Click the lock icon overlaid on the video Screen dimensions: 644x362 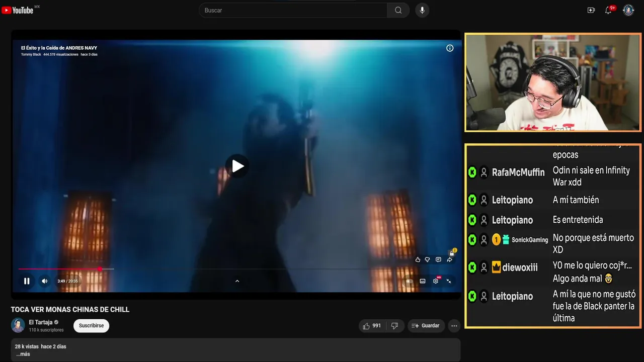(x=452, y=252)
